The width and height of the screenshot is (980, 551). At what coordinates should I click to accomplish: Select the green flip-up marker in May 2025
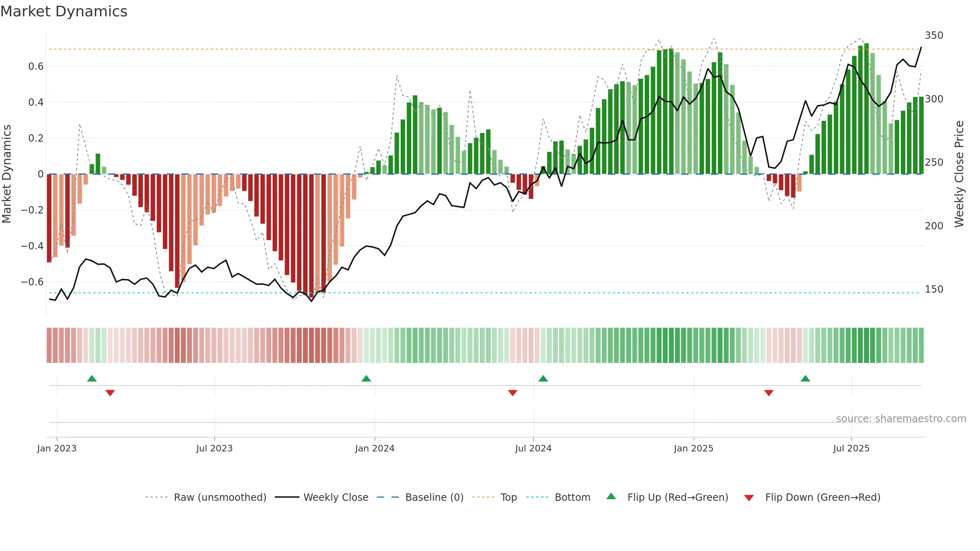coord(806,379)
